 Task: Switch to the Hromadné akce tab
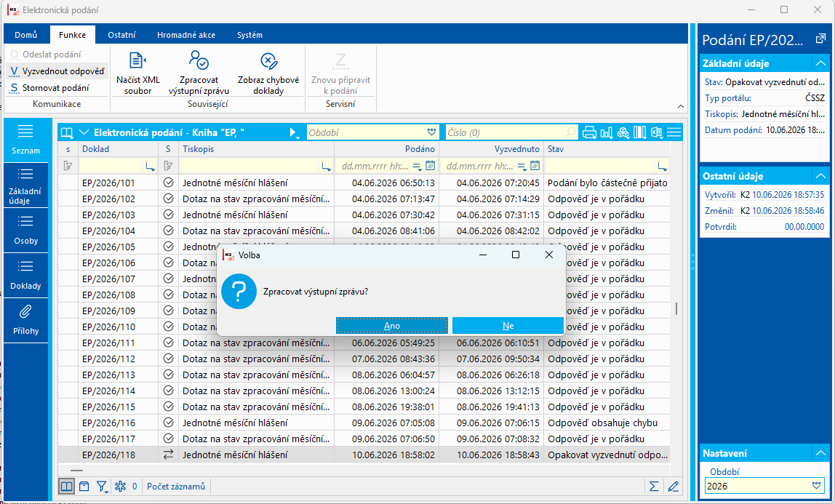[x=186, y=35]
